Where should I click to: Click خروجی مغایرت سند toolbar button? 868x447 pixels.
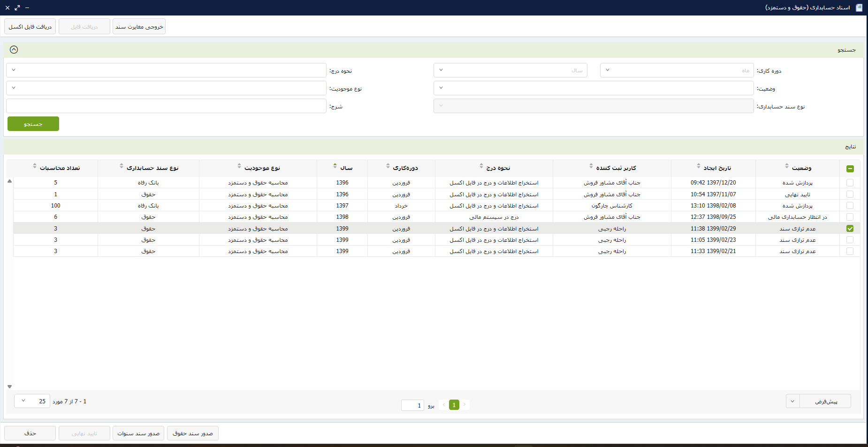coord(139,27)
